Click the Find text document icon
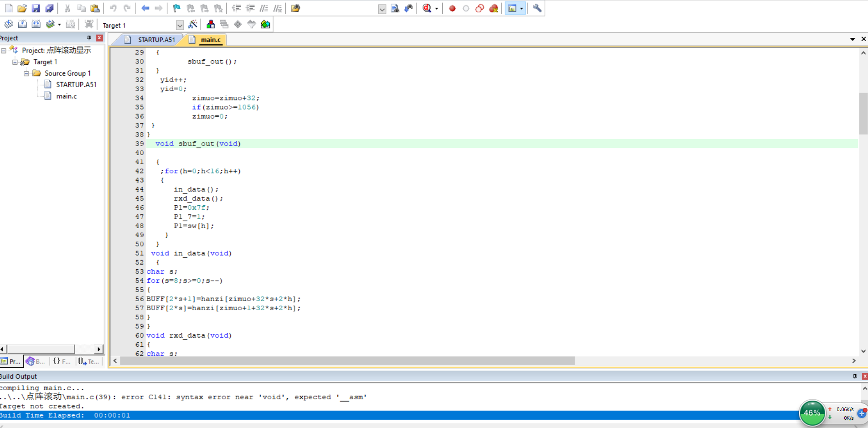The height and width of the screenshot is (428, 868). click(x=395, y=8)
